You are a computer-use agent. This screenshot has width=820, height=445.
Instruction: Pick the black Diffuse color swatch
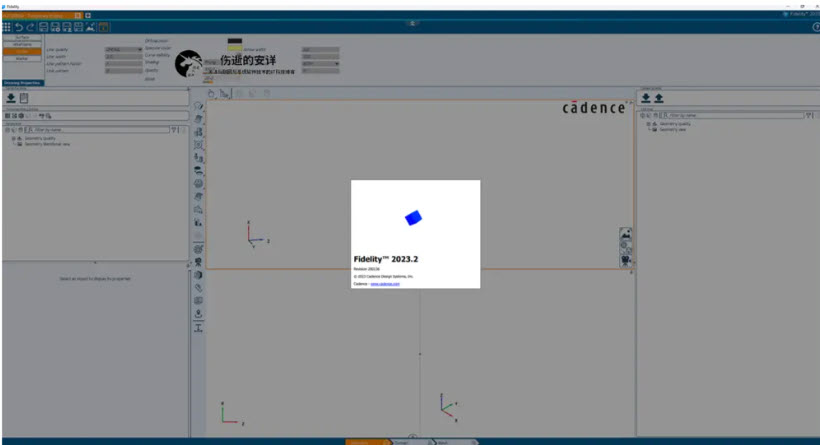tap(235, 41)
